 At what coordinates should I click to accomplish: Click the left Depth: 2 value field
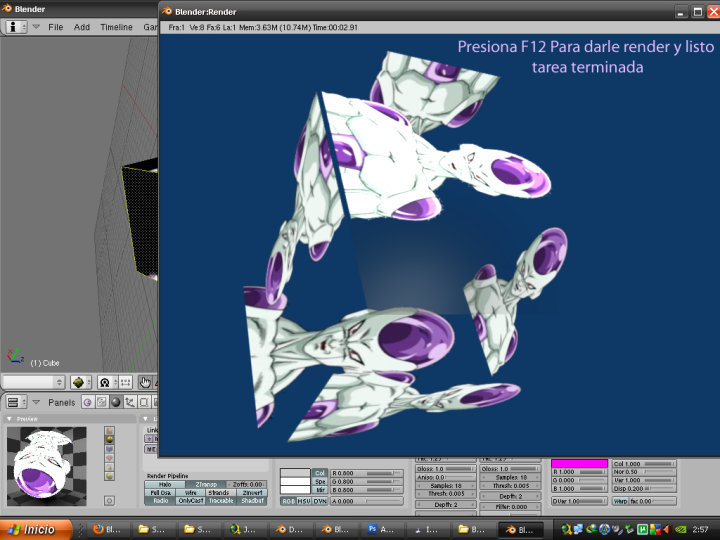[446, 505]
